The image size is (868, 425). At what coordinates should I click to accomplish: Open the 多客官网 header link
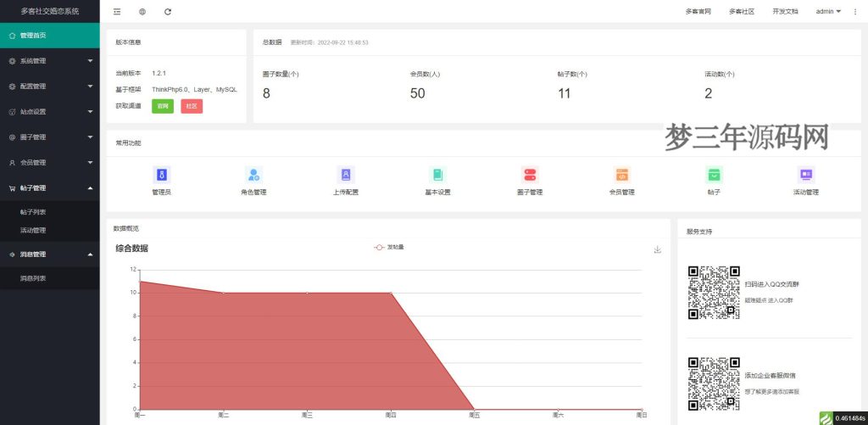pos(698,12)
